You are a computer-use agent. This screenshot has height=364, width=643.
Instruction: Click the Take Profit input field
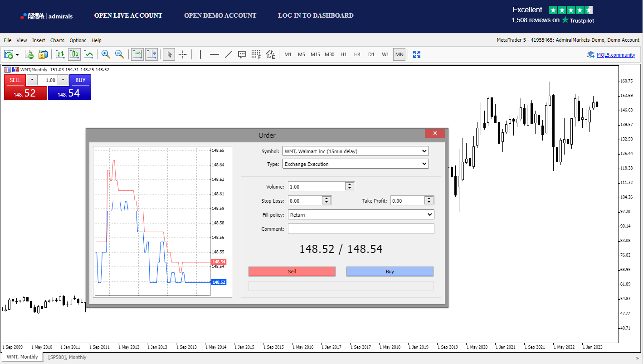407,200
